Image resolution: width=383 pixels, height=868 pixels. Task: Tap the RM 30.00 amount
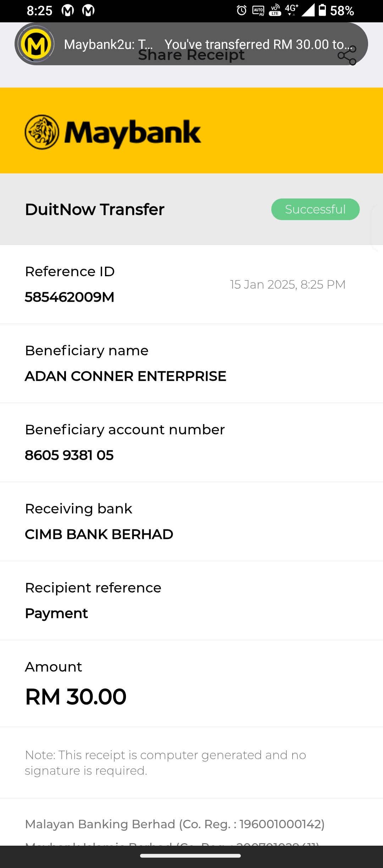(x=76, y=697)
